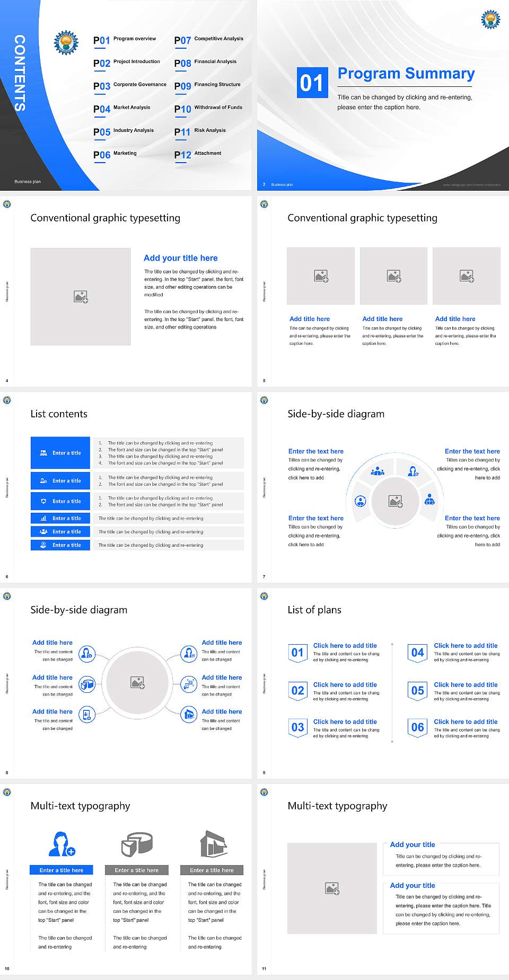509x980 pixels.
Task: Click the three-person group icon in the semicircle diagram
Action: tap(378, 470)
